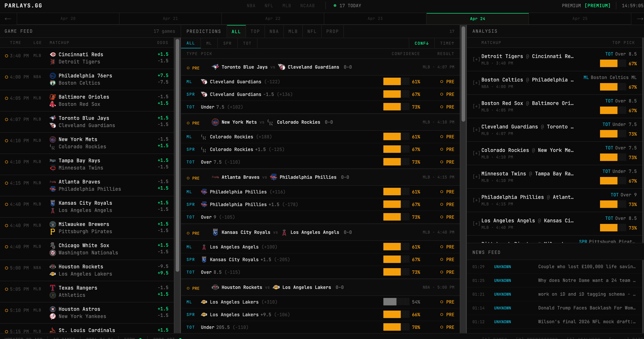Click New York Mets logo in predictions header
Image resolution: width=644 pixels, height=339 pixels.
215,122
